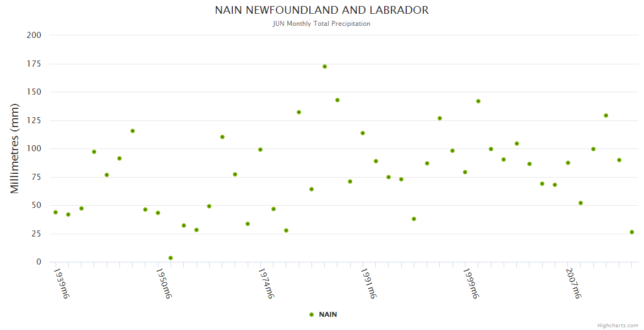
Task: Click the 100 y-axis tick label
Action: [35, 148]
